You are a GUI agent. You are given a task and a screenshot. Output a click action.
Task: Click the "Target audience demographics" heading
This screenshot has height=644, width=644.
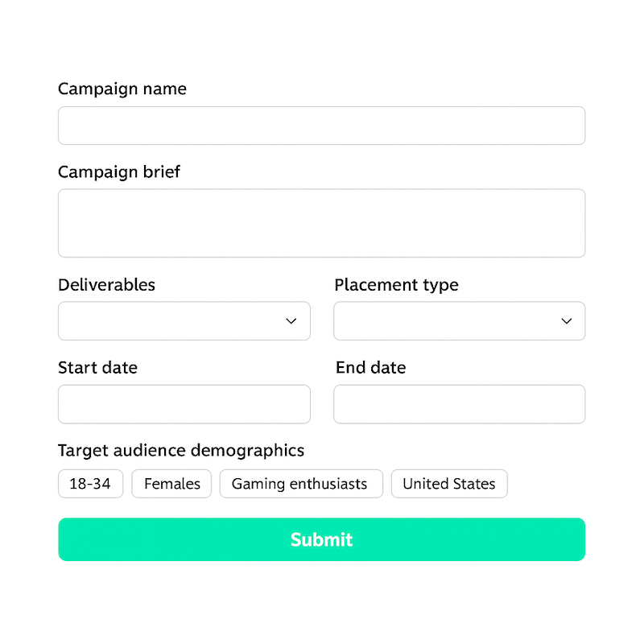(x=181, y=451)
